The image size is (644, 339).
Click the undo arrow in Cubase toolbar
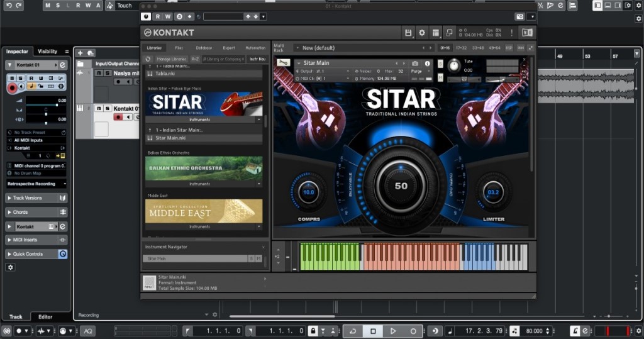pos(9,5)
